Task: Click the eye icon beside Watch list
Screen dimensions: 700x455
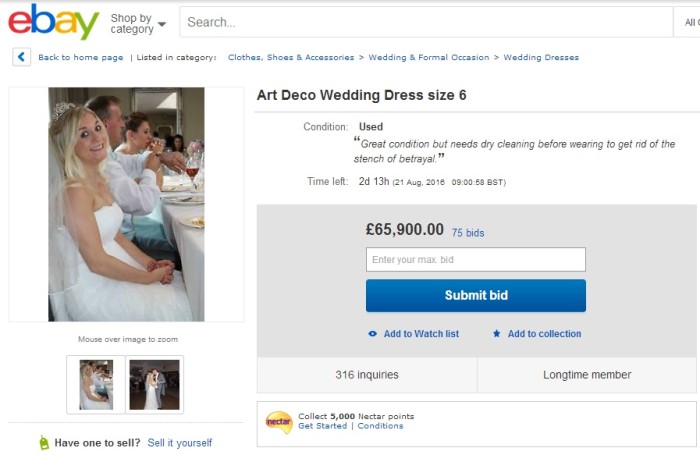Action: point(372,334)
